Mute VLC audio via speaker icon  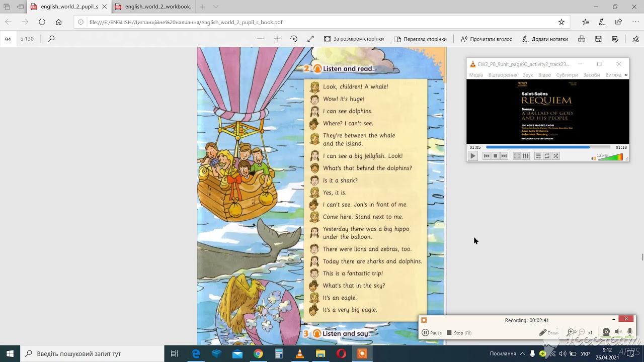(593, 158)
